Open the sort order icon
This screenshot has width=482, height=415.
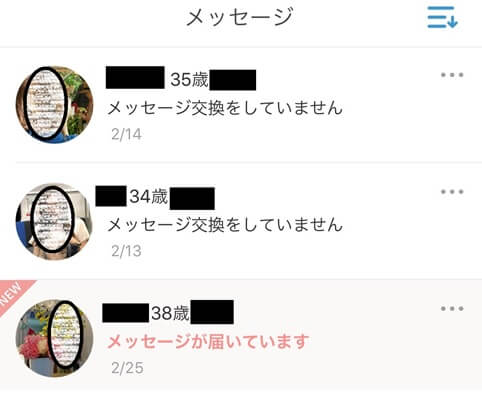[442, 17]
